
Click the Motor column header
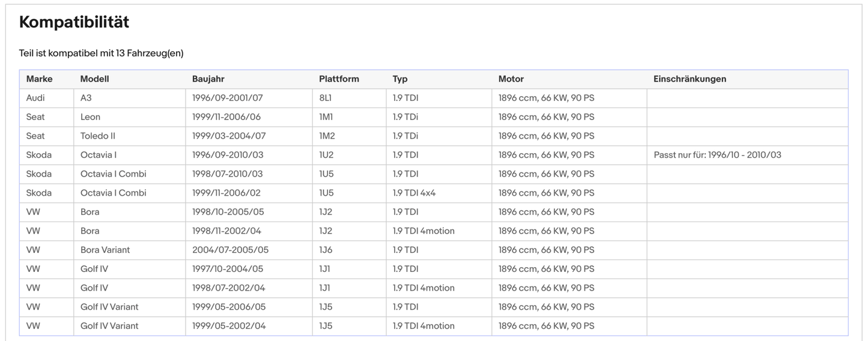(x=511, y=79)
